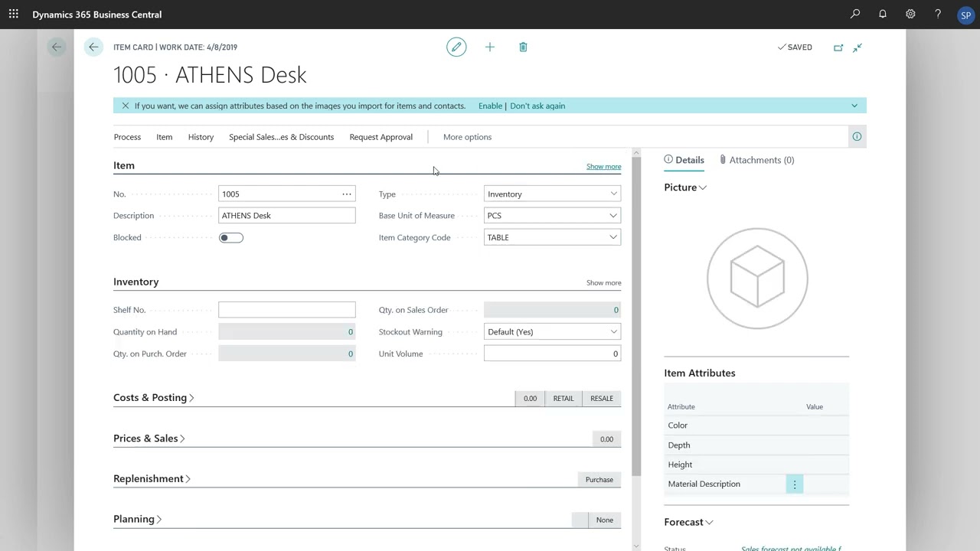980x551 pixels.
Task: Open the No. field ellipsis lookup
Action: (x=347, y=194)
